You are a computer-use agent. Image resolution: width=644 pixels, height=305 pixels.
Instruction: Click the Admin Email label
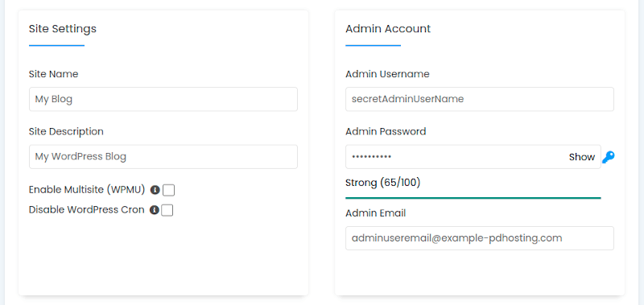(x=375, y=213)
